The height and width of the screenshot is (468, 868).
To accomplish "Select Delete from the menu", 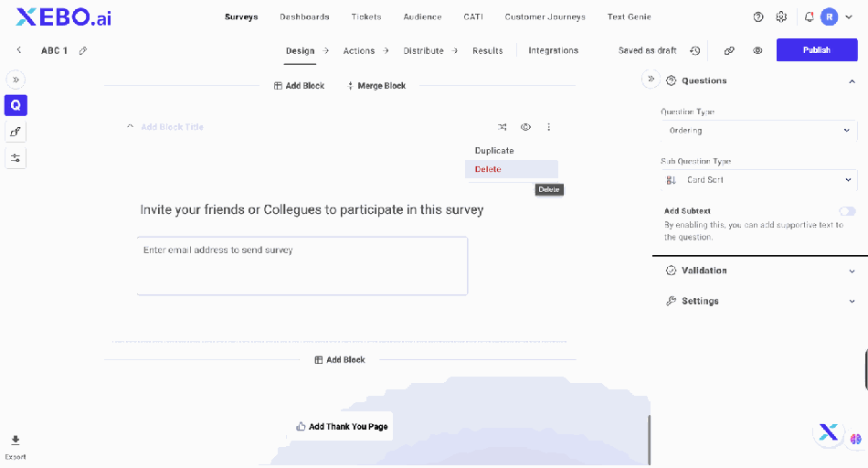I will point(512,169).
